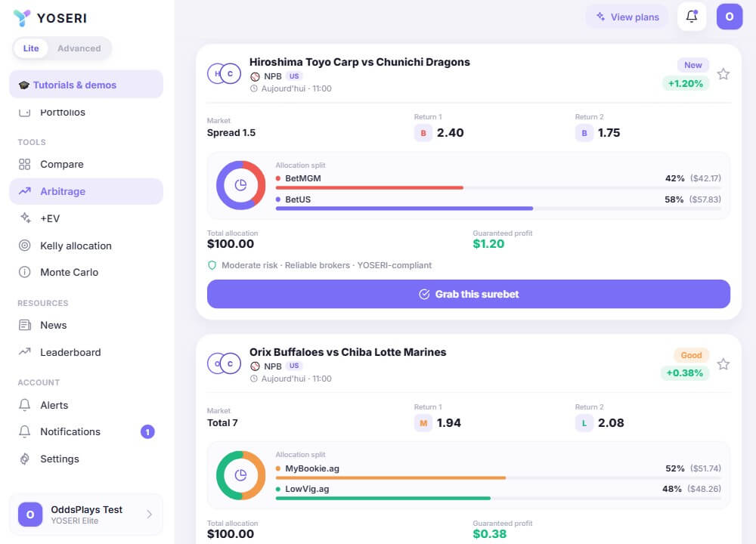Open the News page
Viewport: 756px width, 544px height.
[x=86, y=325]
